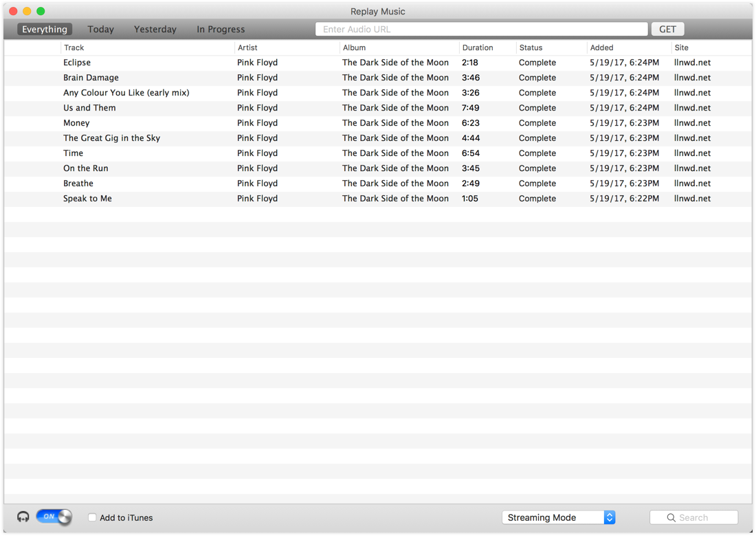Minimize the Replay Music window
756x536 pixels.
pyautogui.click(x=27, y=11)
